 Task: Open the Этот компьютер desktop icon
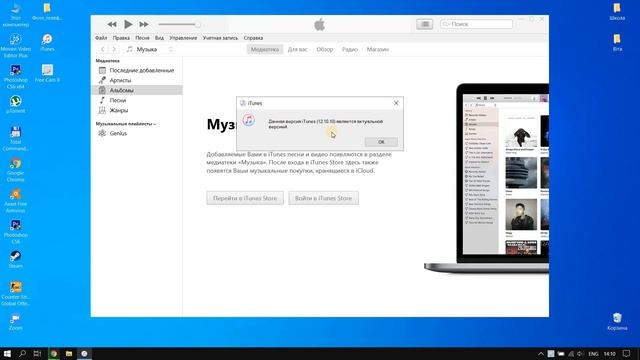pos(16,15)
